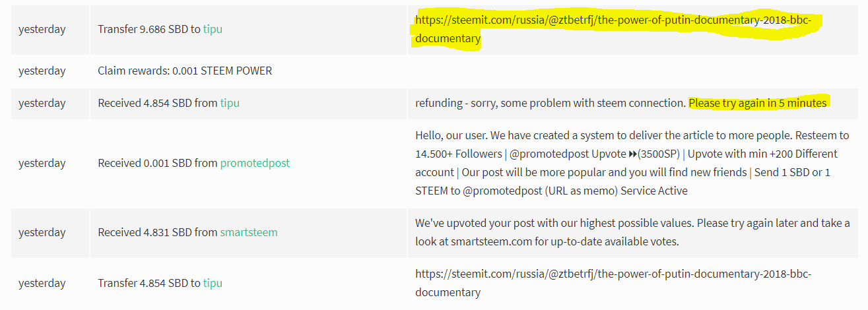This screenshot has width=868, height=310.
Task: Open tipu link in Transfer 4.854 SBD row
Action: tap(213, 283)
